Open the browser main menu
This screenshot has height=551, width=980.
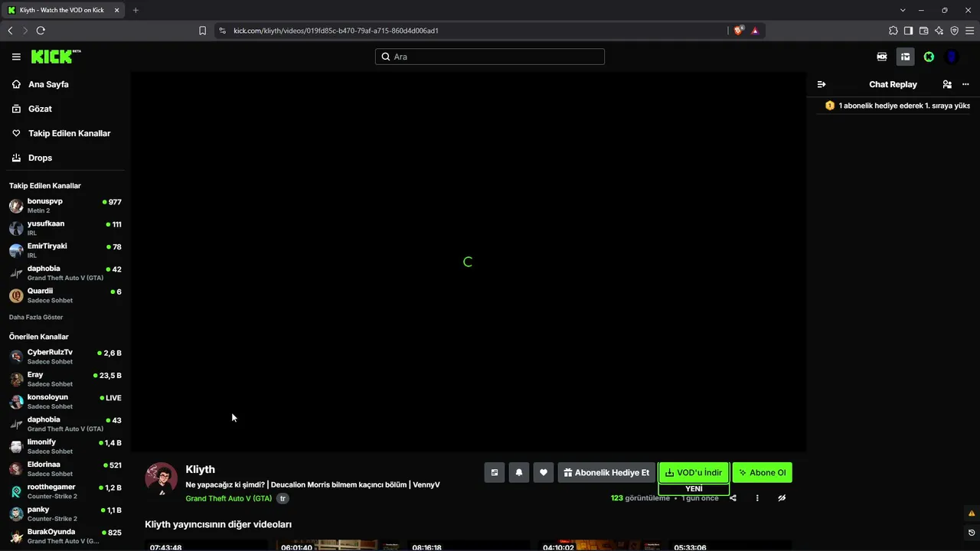pyautogui.click(x=969, y=31)
